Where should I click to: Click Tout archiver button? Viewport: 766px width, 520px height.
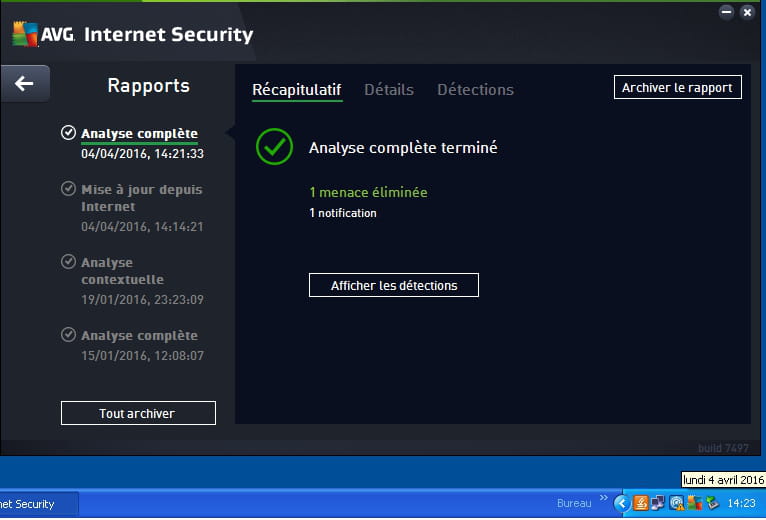pos(138,413)
